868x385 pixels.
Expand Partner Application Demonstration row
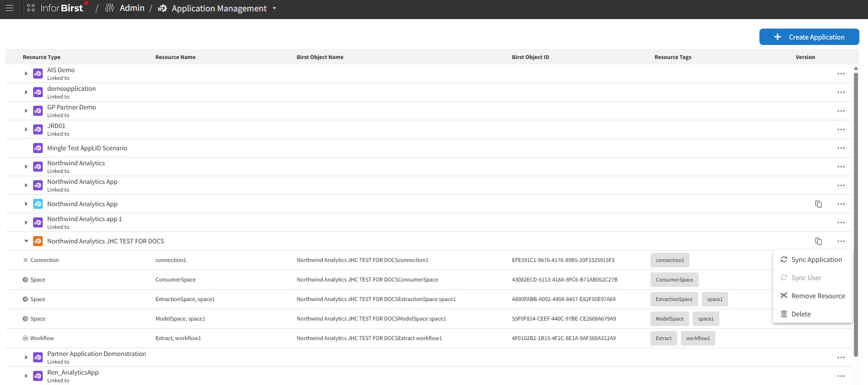26,357
